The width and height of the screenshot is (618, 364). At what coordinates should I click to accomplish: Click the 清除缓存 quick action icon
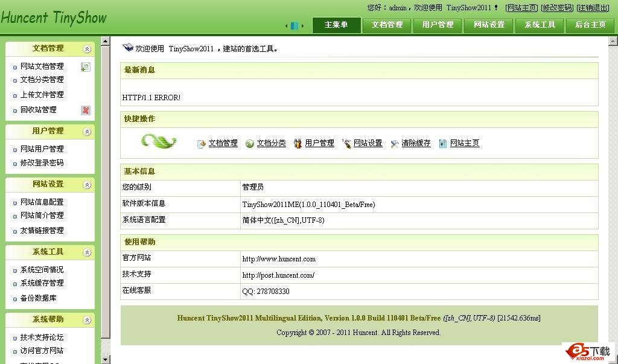coord(395,144)
